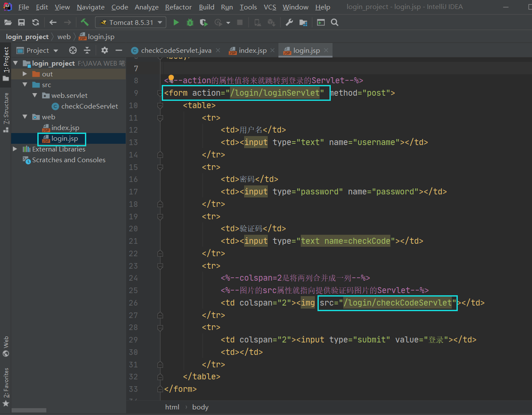Click the green Run button
This screenshot has height=415, width=532.
coord(176,22)
